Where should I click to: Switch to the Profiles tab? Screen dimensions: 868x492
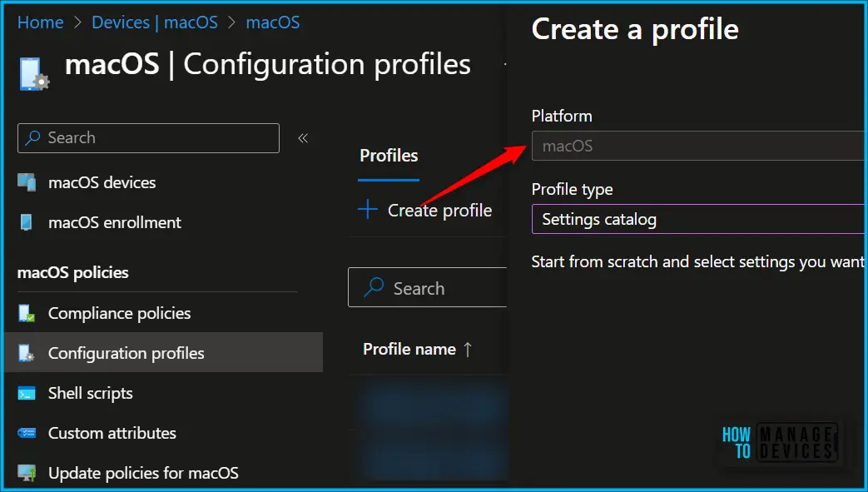[389, 156]
